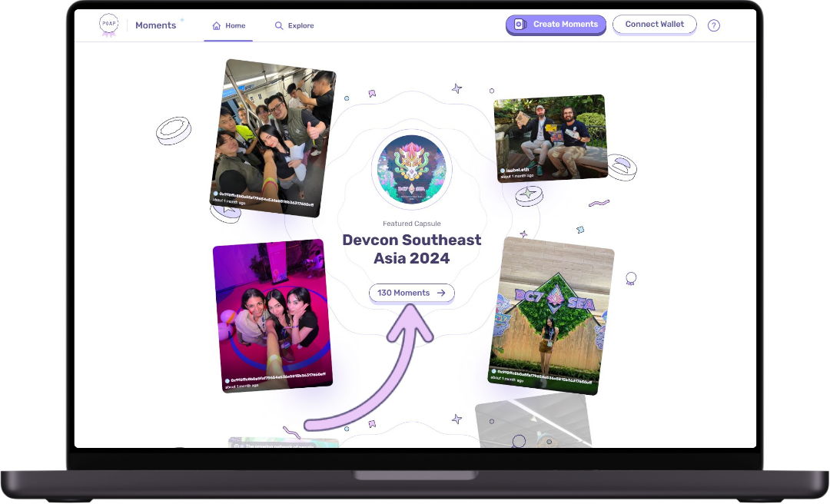Click the camera icon inside Create Moments
Viewport: 830px width, 504px height.
(x=520, y=25)
